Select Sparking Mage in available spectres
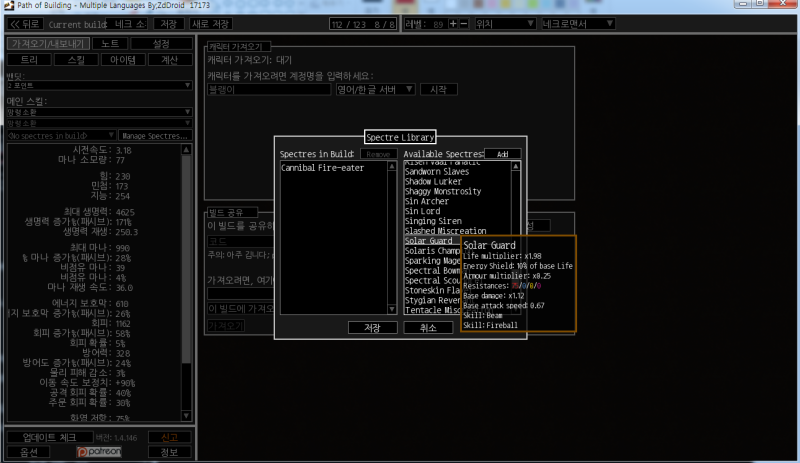The image size is (800, 463). click(x=432, y=260)
